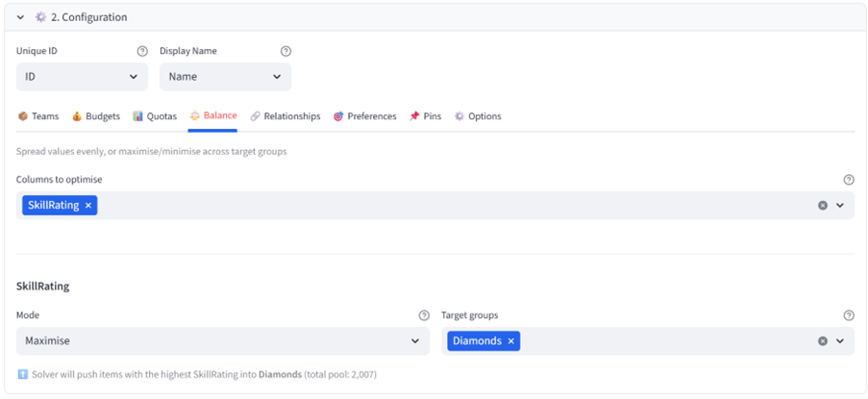
Task: Click the Target groups help icon
Action: (849, 315)
